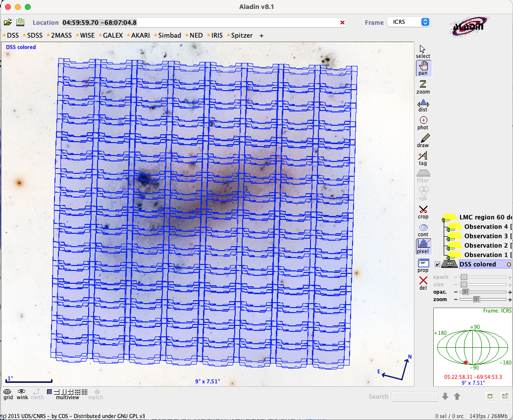Screen dimensions: 513x420
Task: Adjust the zoom slider handle
Action: 476,299
